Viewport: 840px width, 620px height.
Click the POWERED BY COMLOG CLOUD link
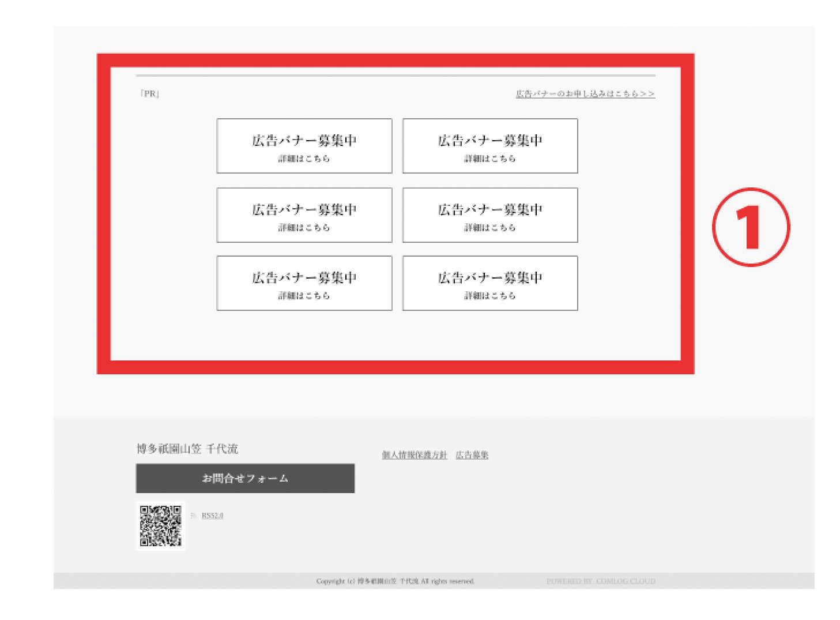(601, 581)
